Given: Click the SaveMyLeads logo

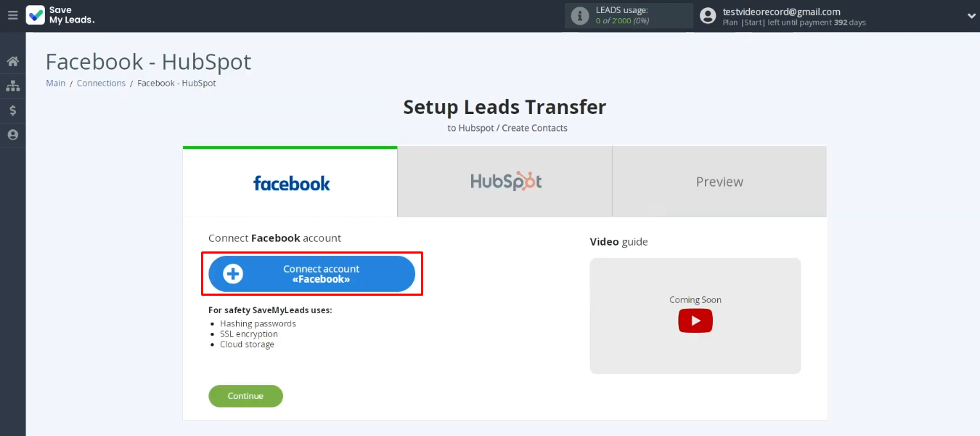Looking at the screenshot, I should tap(60, 15).
